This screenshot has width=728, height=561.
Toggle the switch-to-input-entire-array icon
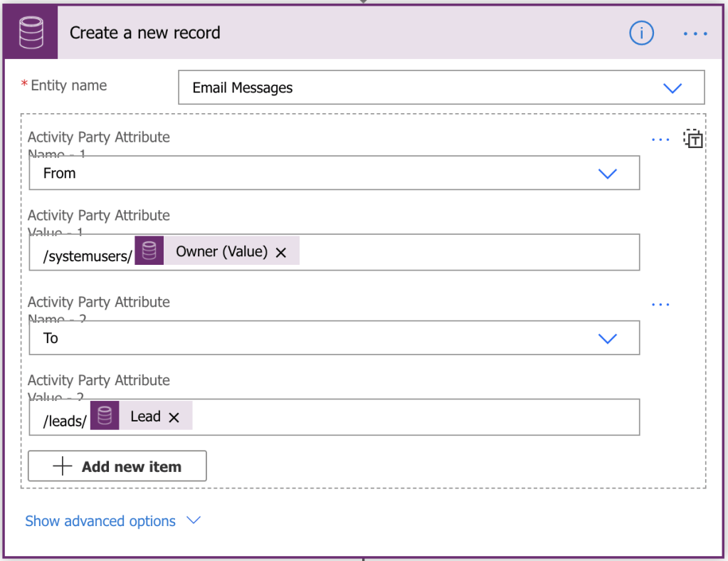click(x=693, y=139)
